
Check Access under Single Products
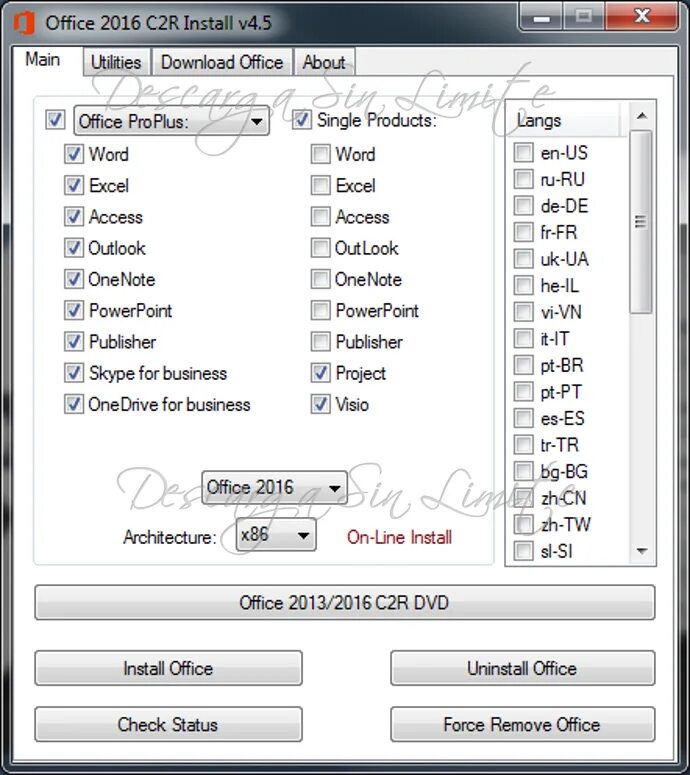point(320,216)
